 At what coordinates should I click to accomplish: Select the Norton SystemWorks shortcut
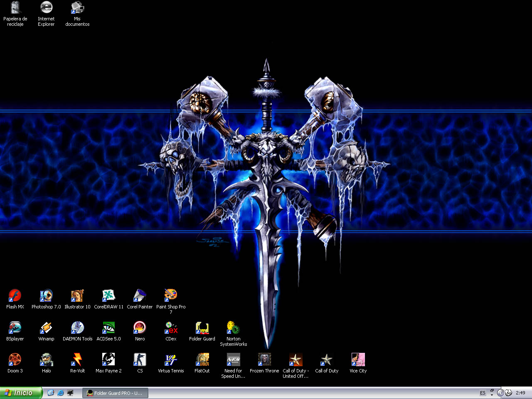[x=233, y=334]
